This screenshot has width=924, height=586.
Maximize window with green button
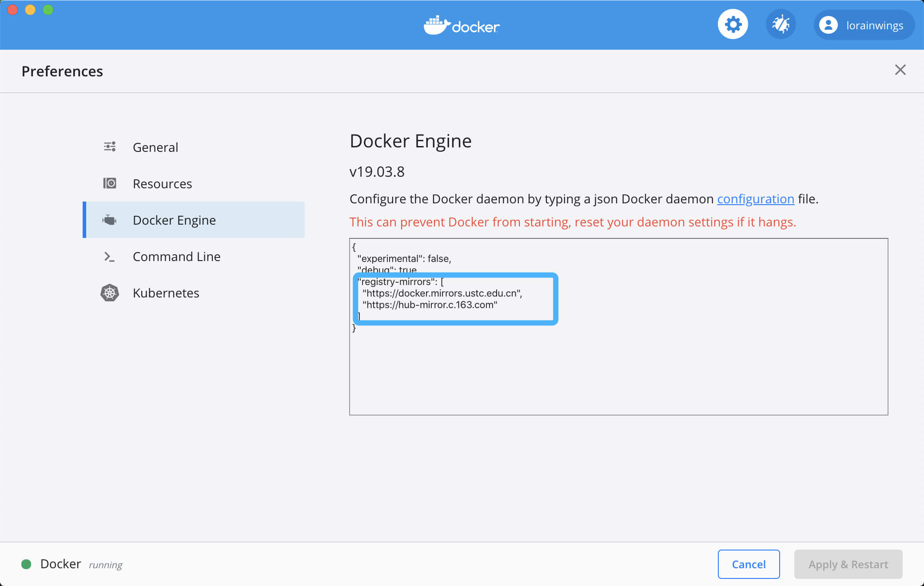[48, 10]
